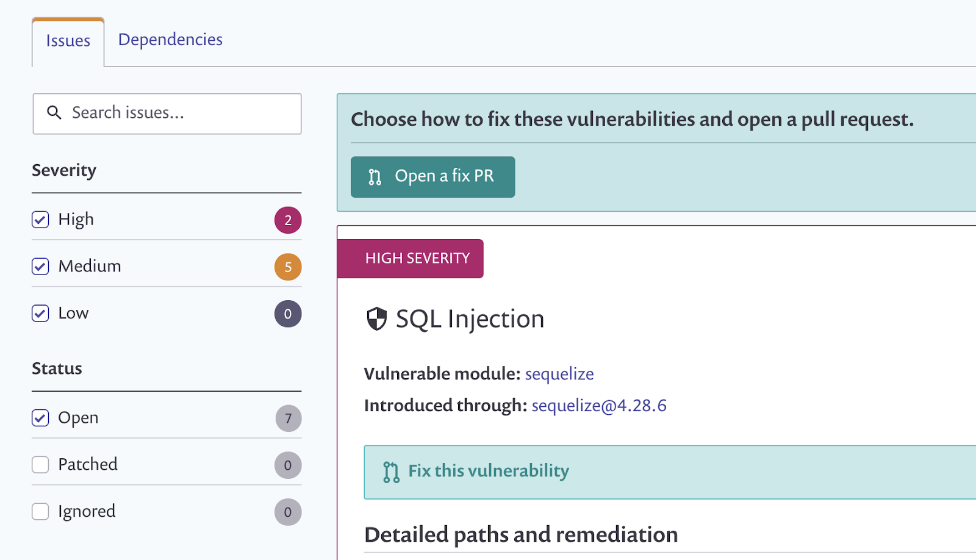976x560 pixels.
Task: Uncheck the High severity checkbox
Action: tap(40, 220)
